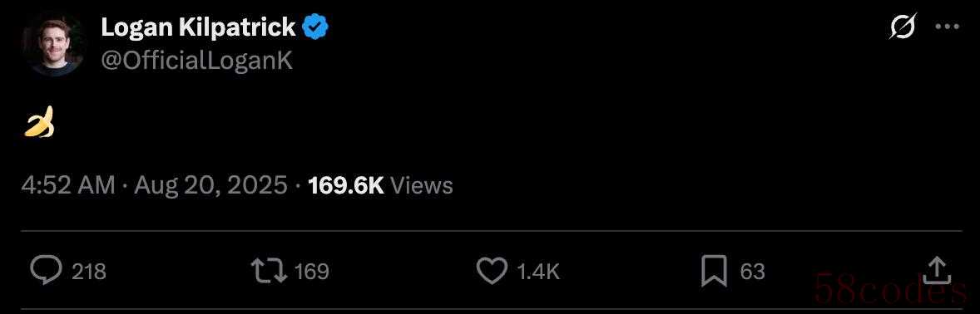Click the 63 bookmarks count
The height and width of the screenshot is (314, 980).
click(753, 272)
